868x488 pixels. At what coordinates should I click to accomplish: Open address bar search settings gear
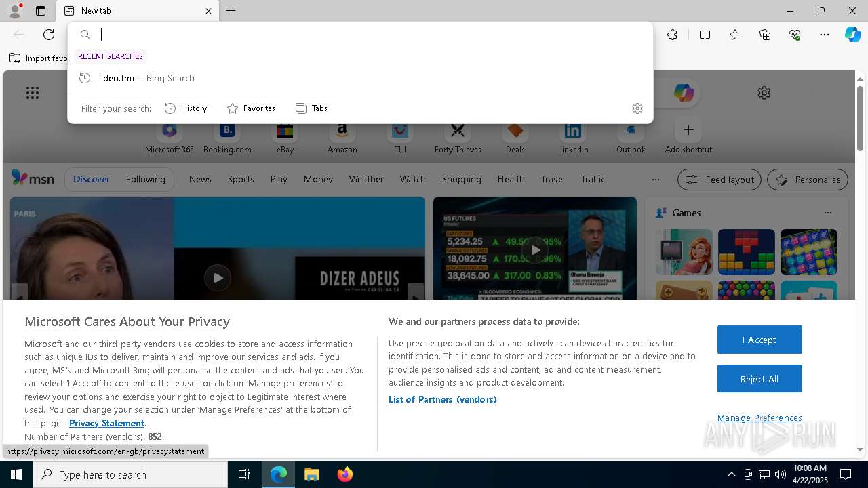[x=637, y=108]
